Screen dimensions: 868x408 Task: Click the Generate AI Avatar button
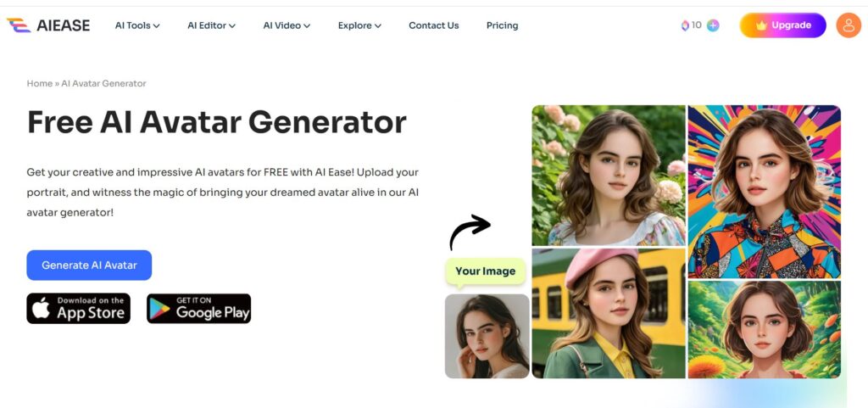pyautogui.click(x=89, y=265)
